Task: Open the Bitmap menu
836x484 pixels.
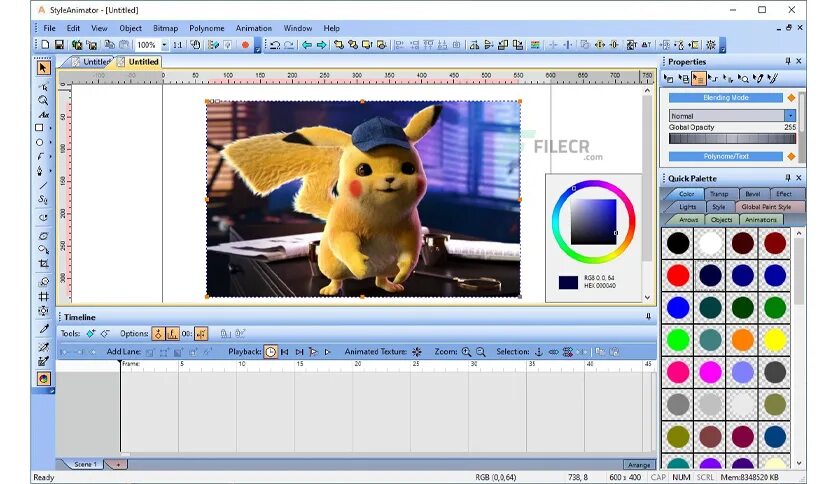Action: 165,28
